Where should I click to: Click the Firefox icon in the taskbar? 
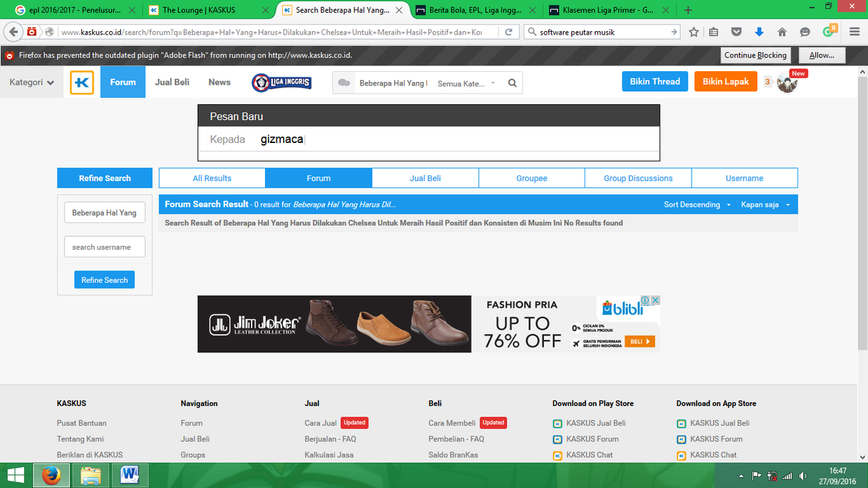click(51, 475)
